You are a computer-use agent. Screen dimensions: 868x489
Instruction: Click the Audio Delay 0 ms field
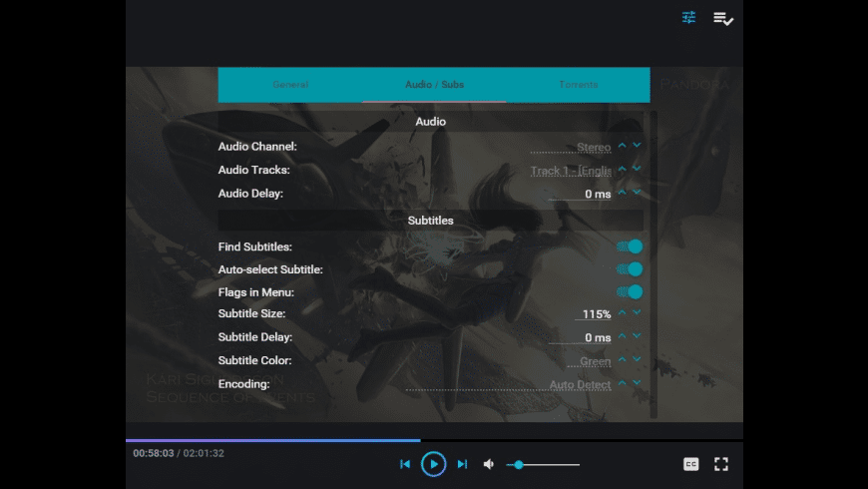580,194
